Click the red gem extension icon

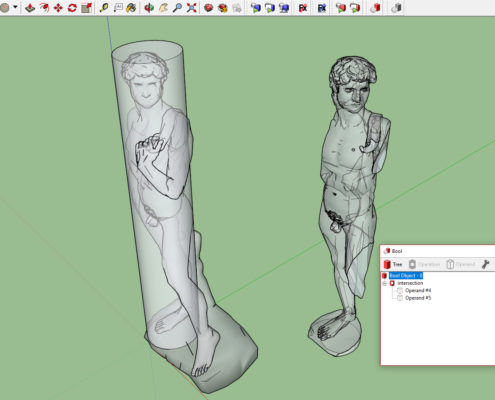(x=209, y=8)
